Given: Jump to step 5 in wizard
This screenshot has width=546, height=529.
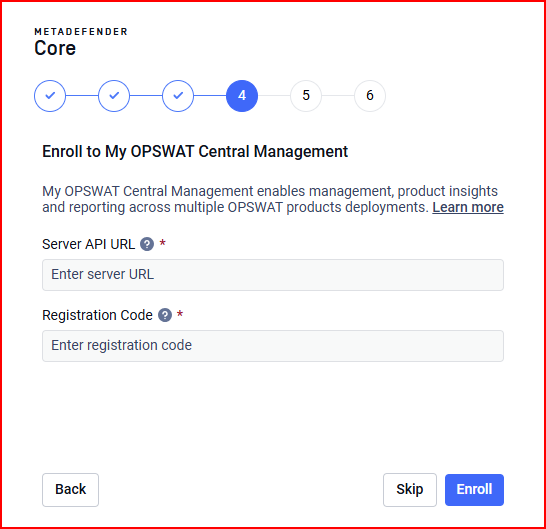Looking at the screenshot, I should [306, 96].
